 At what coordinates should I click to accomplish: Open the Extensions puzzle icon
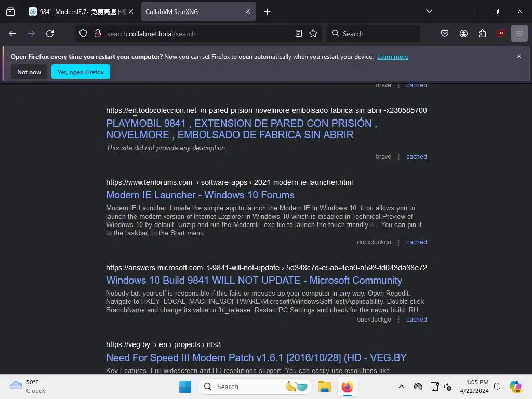(482, 34)
